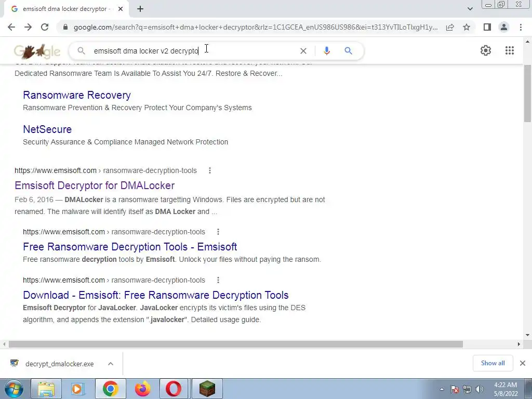Open options for Free Ransomware Decryption result

pyautogui.click(x=218, y=232)
